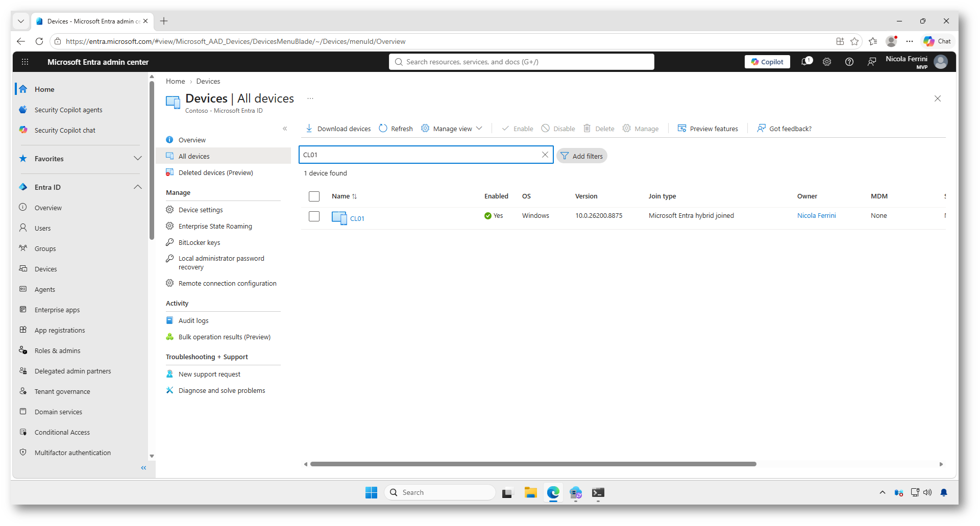Sort devices by the Name column
The height and width of the screenshot is (526, 980).
(345, 196)
